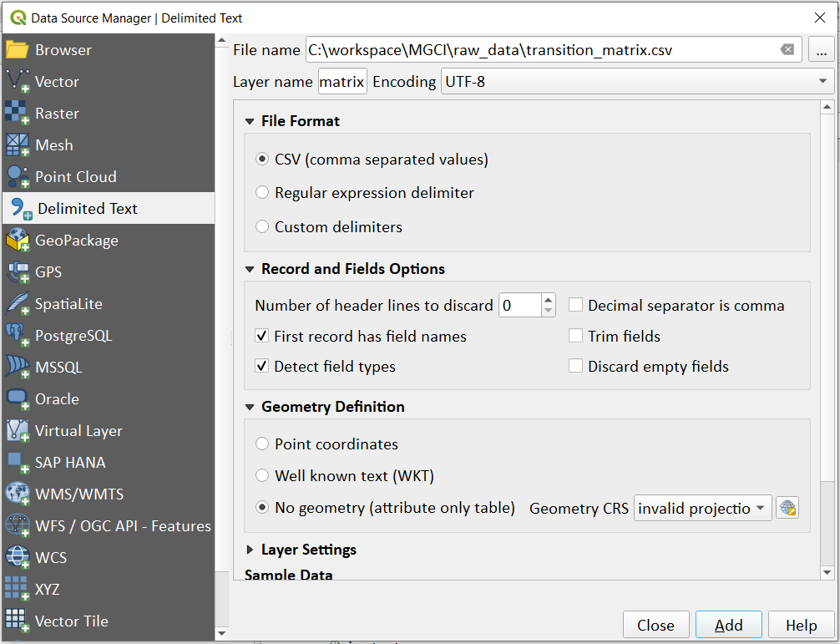
Task: Click the Delimited Text comma icon
Action: pos(20,209)
